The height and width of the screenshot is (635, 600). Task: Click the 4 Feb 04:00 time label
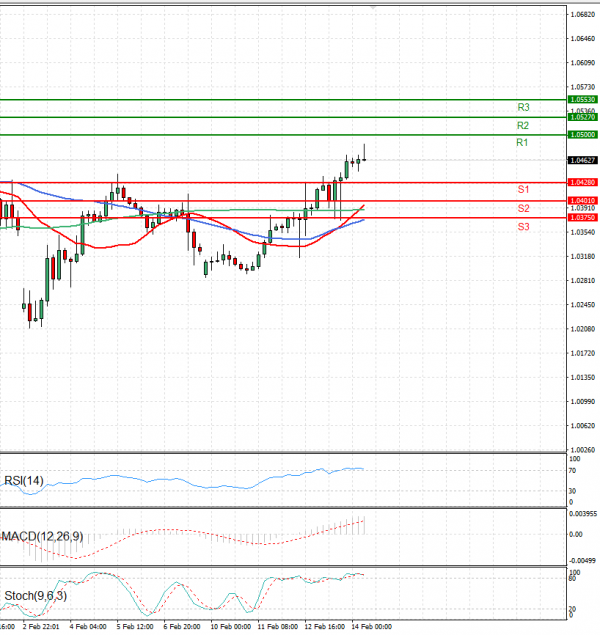pyautogui.click(x=88, y=626)
